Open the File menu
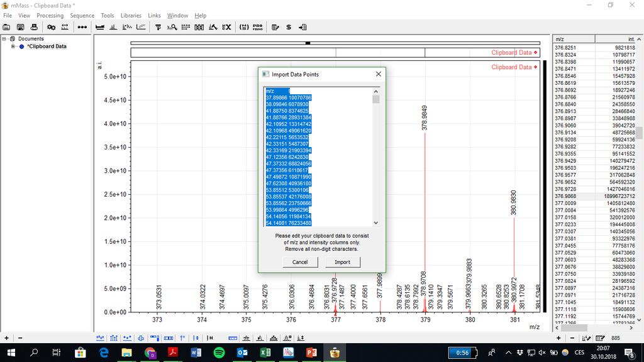 pos(8,16)
